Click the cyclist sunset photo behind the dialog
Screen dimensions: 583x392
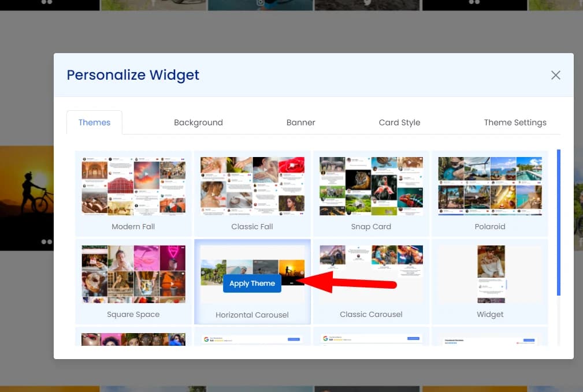pos(27,198)
